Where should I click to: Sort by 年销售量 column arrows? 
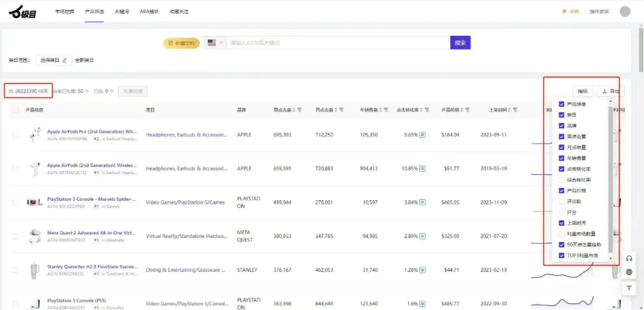pyautogui.click(x=380, y=110)
